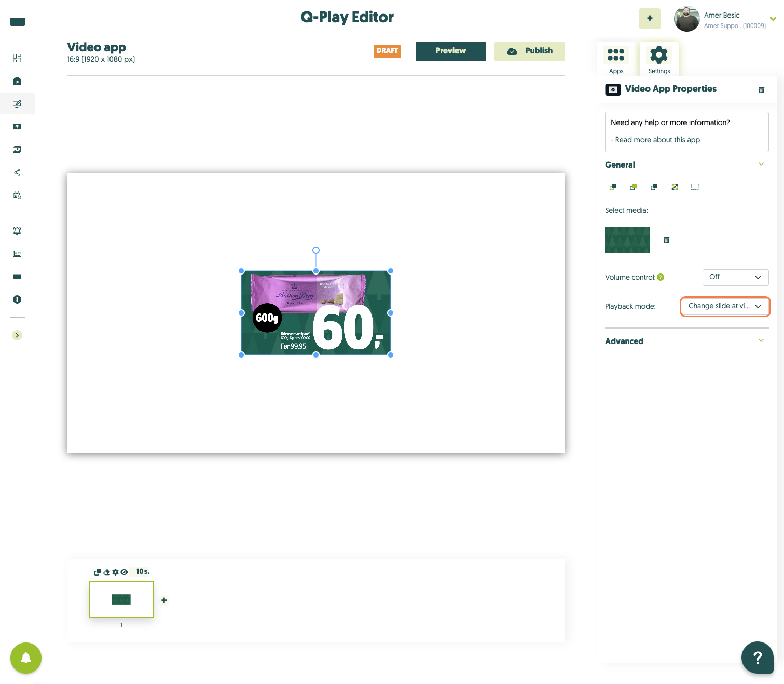
Task: Click the 'Video app' title text
Action: (97, 47)
